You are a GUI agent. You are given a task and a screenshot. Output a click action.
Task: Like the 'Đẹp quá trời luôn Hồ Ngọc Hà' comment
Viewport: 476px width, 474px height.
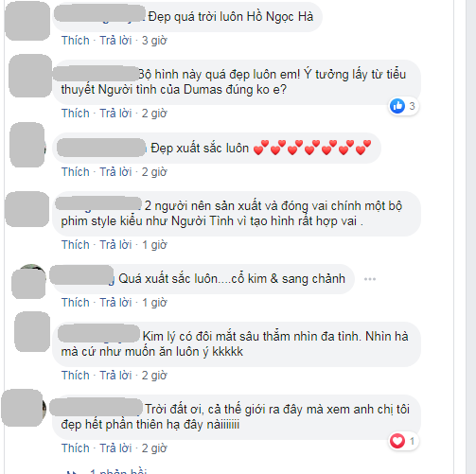coord(76,41)
